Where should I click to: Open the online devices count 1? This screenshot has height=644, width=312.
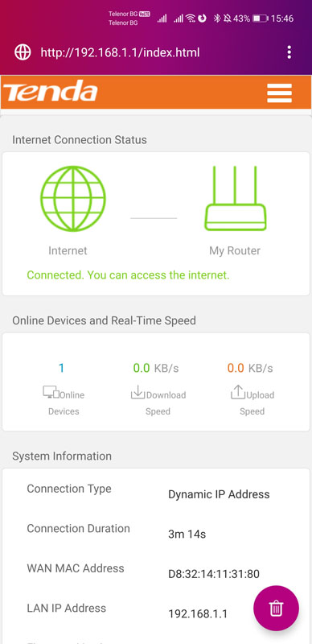(61, 368)
